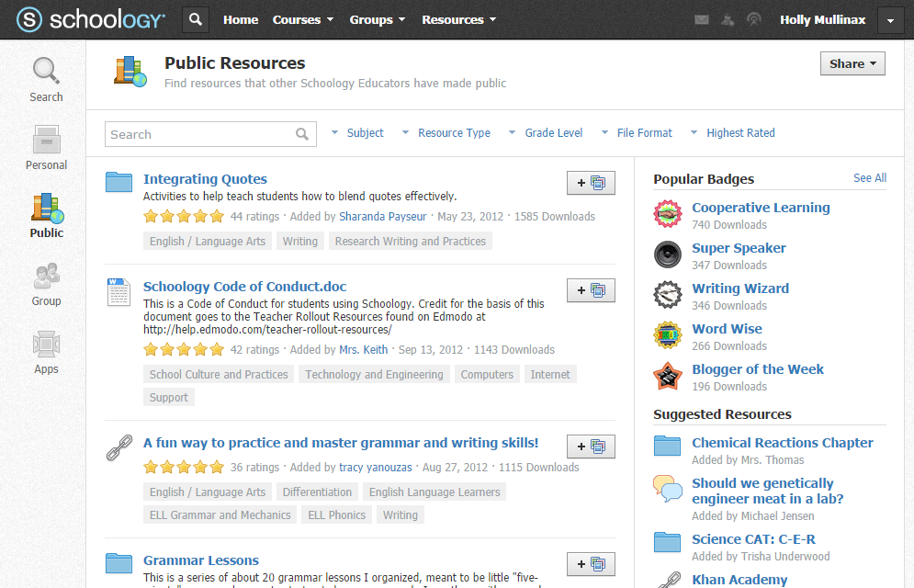Open the search magnifier in top navigation
The image size is (914, 588).
[x=196, y=20]
